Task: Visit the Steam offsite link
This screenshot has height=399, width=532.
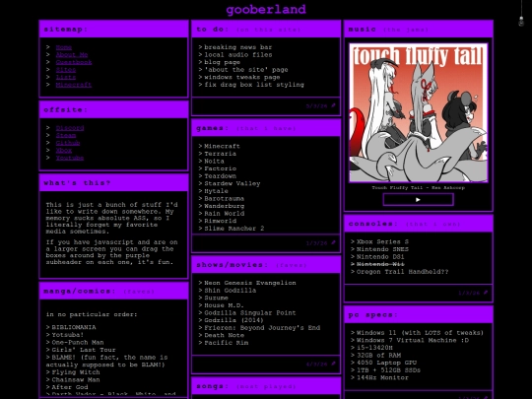Action: click(66, 135)
